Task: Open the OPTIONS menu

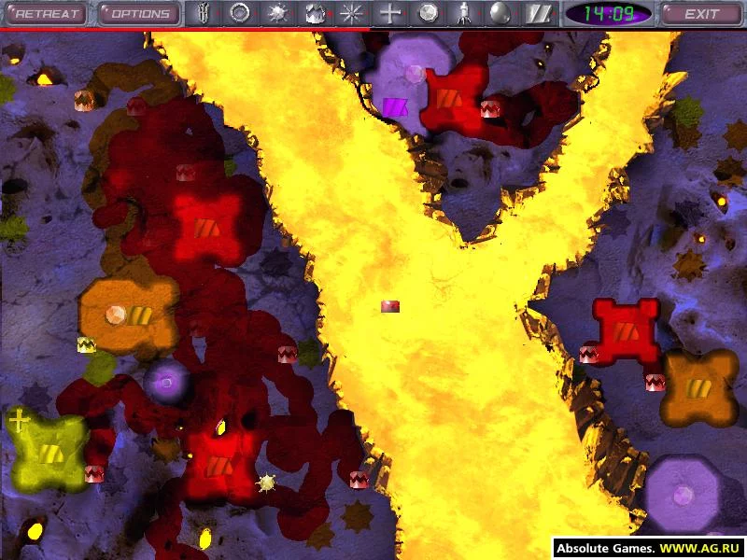Action: point(139,13)
